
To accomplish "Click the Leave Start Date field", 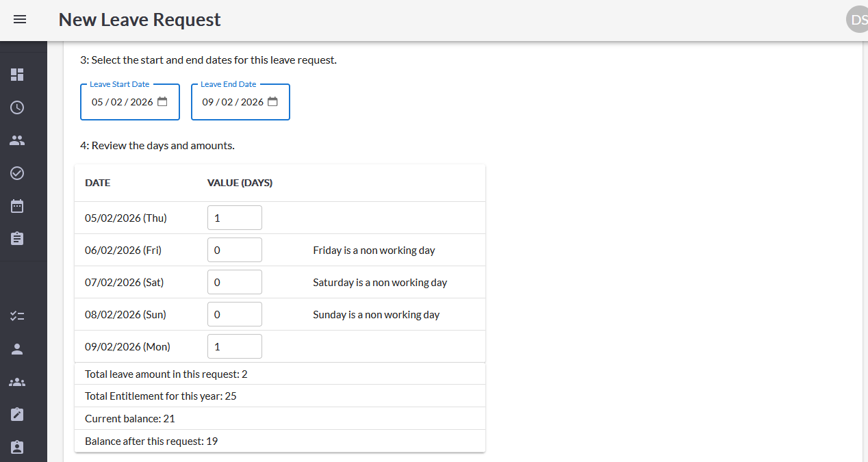I will (122, 102).
